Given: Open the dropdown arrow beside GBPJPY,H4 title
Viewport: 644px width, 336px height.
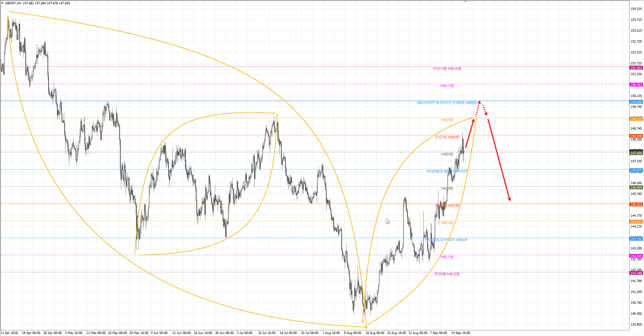Looking at the screenshot, I should pyautogui.click(x=3, y=3).
